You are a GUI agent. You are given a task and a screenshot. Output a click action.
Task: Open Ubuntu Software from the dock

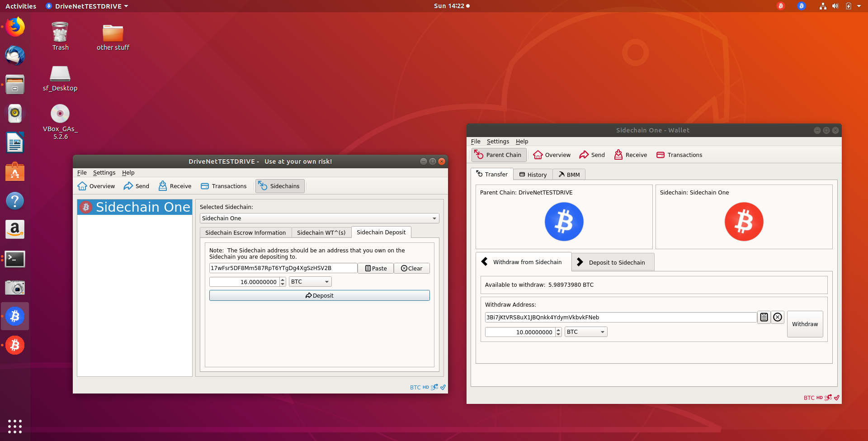point(15,172)
